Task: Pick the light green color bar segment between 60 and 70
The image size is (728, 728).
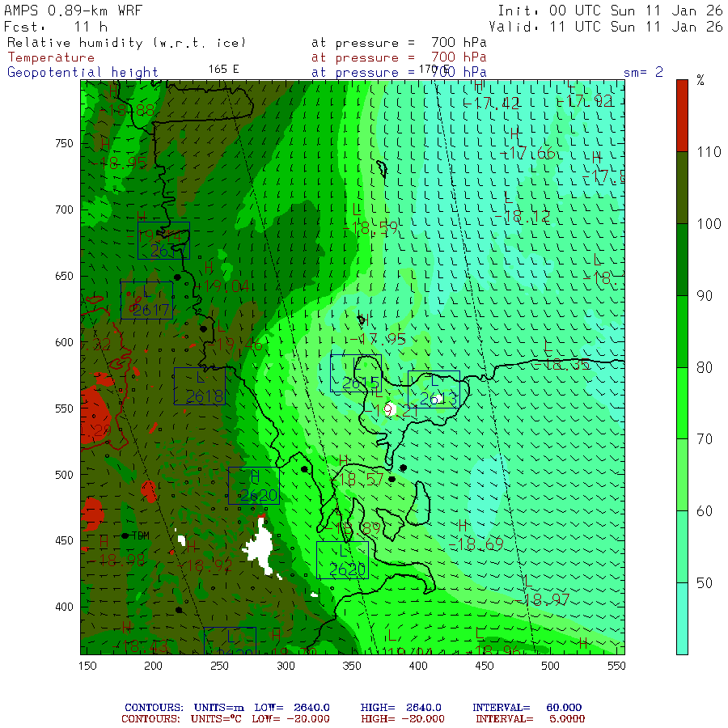Action: pos(682,475)
